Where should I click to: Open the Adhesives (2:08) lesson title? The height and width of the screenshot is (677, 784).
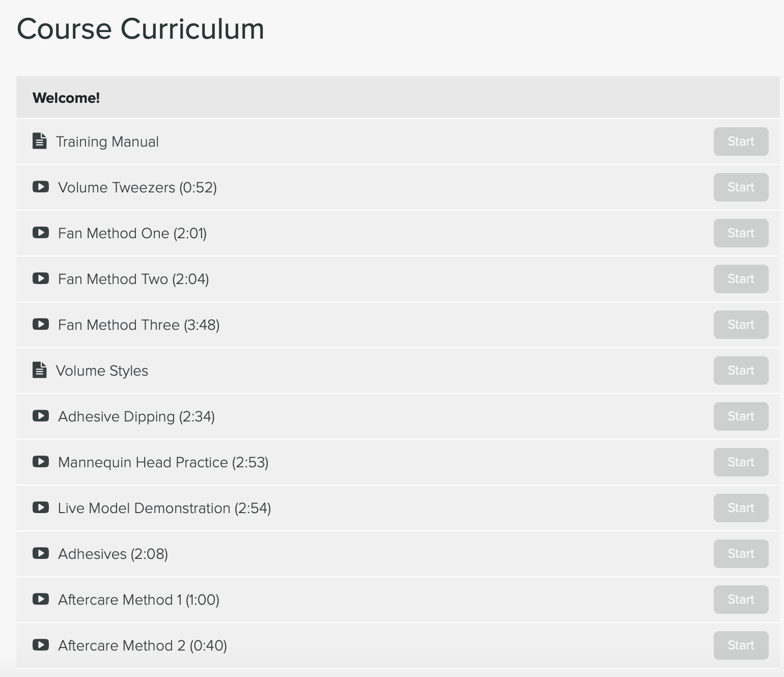coord(113,554)
